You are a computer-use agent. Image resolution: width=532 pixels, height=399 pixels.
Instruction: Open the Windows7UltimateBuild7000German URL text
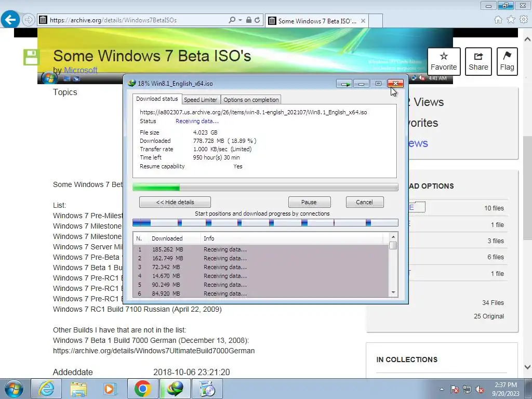(x=154, y=351)
